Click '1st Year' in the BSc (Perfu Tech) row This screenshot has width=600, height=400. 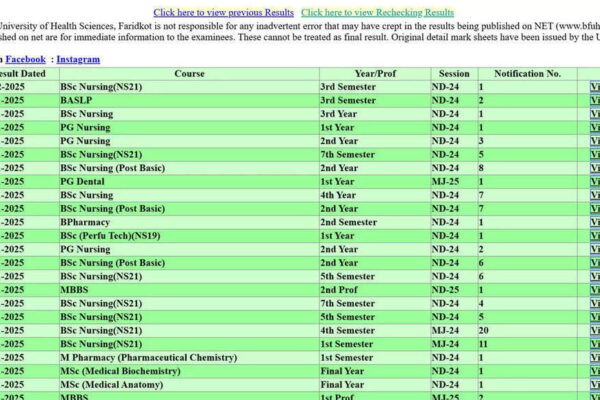(375, 236)
